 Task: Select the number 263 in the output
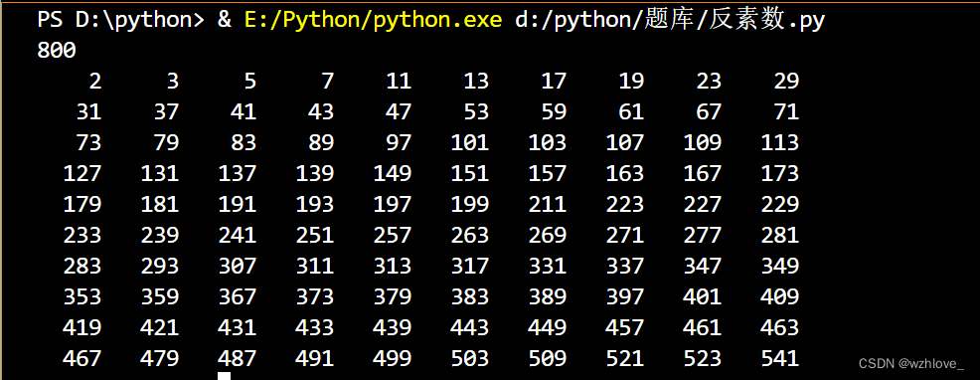[x=470, y=236]
